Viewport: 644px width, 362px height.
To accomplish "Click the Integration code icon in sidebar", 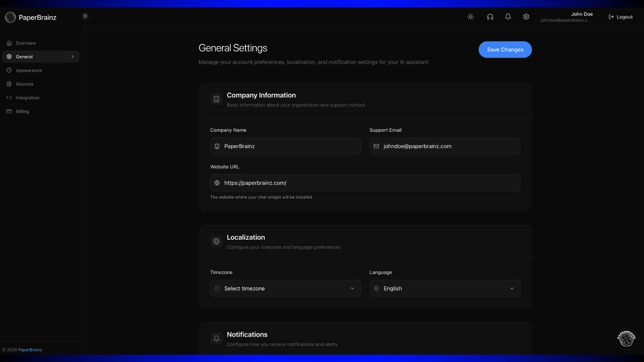I will (x=9, y=98).
